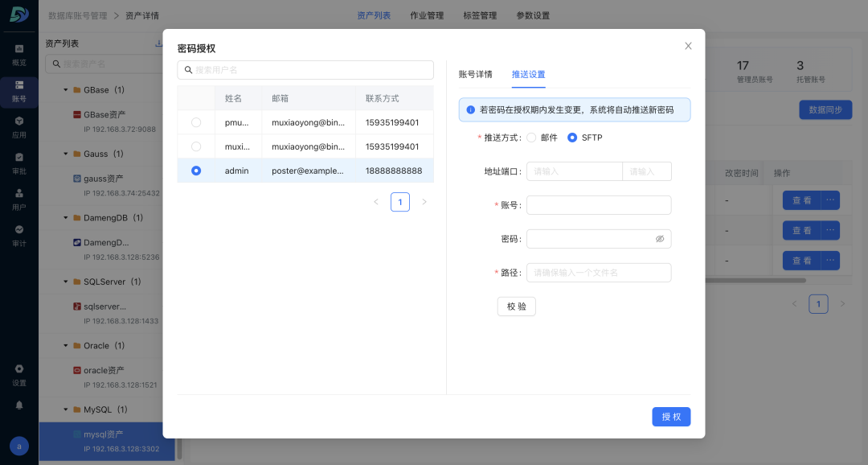Image resolution: width=868 pixels, height=465 pixels.
Task: Click the 授权 authorize button
Action: click(x=671, y=417)
